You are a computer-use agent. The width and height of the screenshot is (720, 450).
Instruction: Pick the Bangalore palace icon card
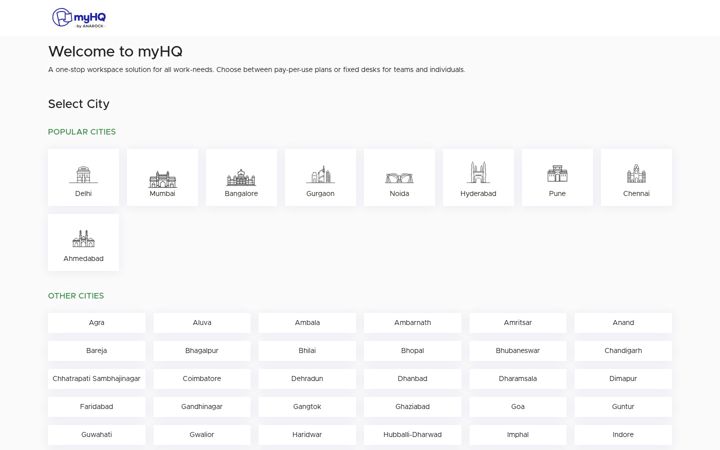(x=241, y=177)
